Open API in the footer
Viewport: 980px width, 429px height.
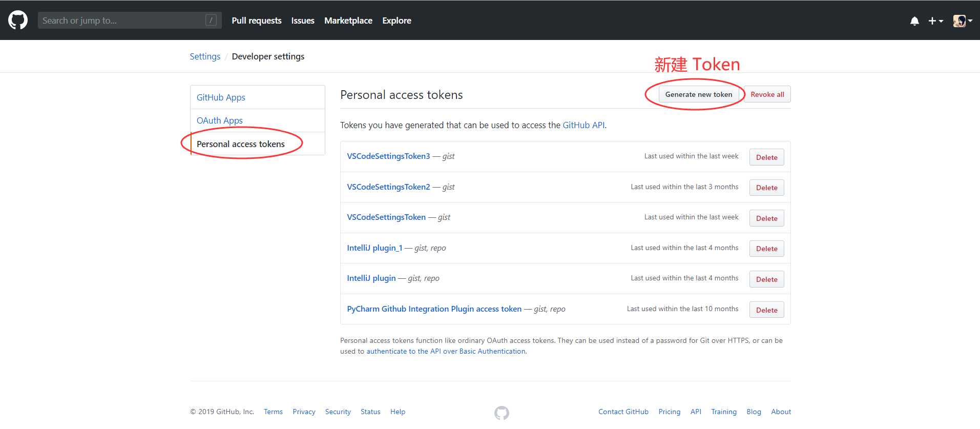click(x=696, y=412)
